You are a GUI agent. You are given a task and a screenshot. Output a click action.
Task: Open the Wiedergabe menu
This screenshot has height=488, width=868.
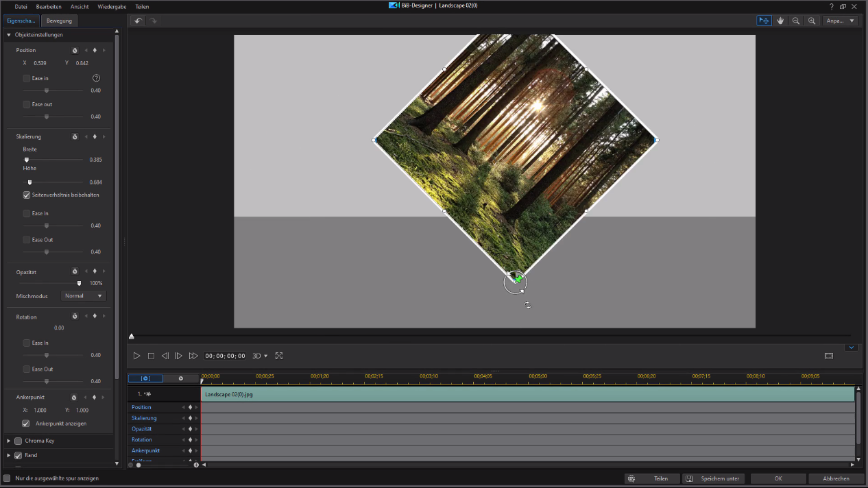[112, 6]
